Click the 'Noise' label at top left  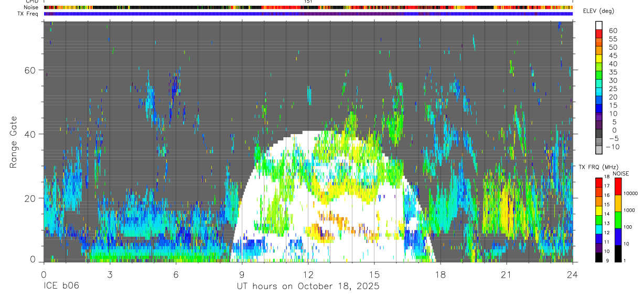(x=31, y=7)
